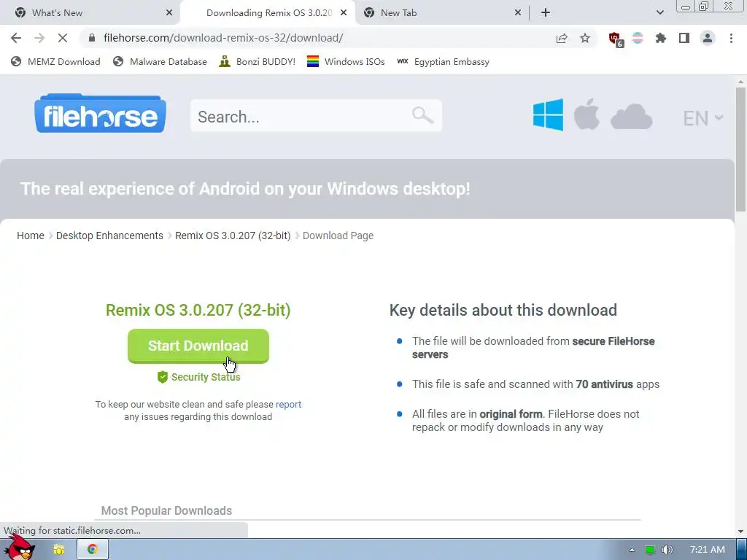Open the file explorer taskbar icon
Image resolution: width=747 pixels, height=560 pixels.
pos(58,550)
